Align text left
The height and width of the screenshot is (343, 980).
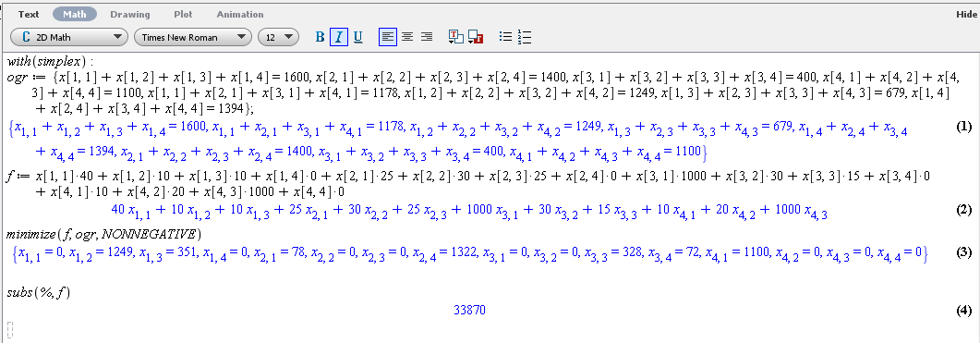pos(388,37)
